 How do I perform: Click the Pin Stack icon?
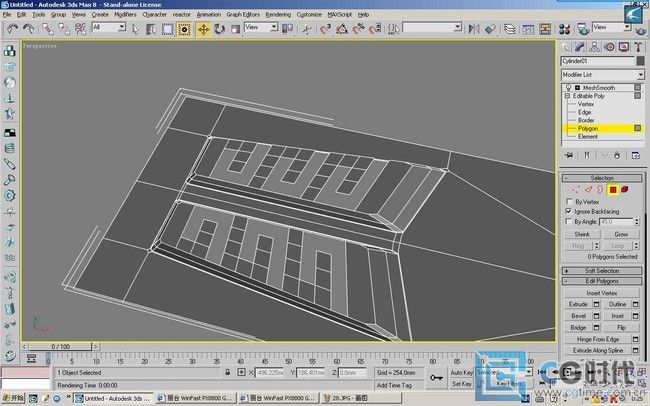[569, 155]
